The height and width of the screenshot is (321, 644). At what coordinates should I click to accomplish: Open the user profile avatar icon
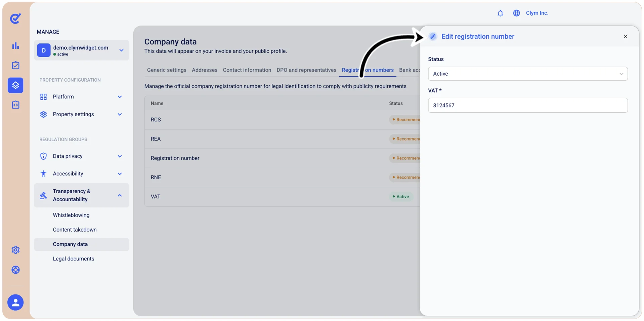[15, 303]
